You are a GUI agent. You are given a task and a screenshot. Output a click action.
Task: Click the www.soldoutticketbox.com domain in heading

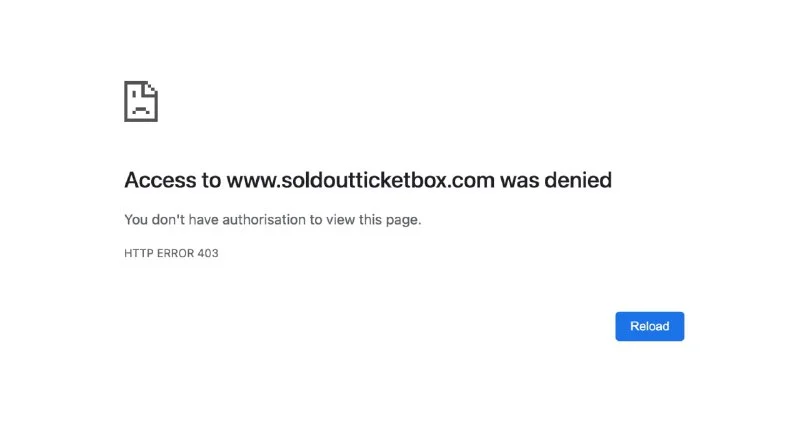click(361, 181)
